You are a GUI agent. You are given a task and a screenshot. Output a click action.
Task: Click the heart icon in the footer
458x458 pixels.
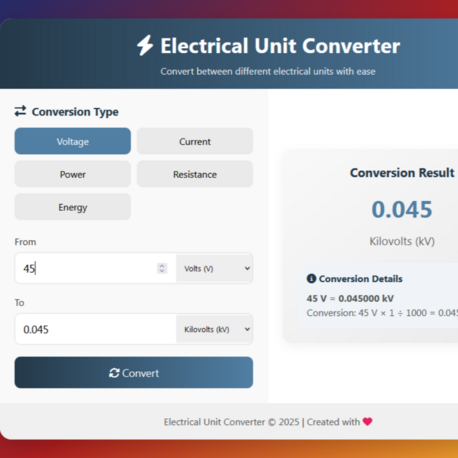pyautogui.click(x=368, y=422)
